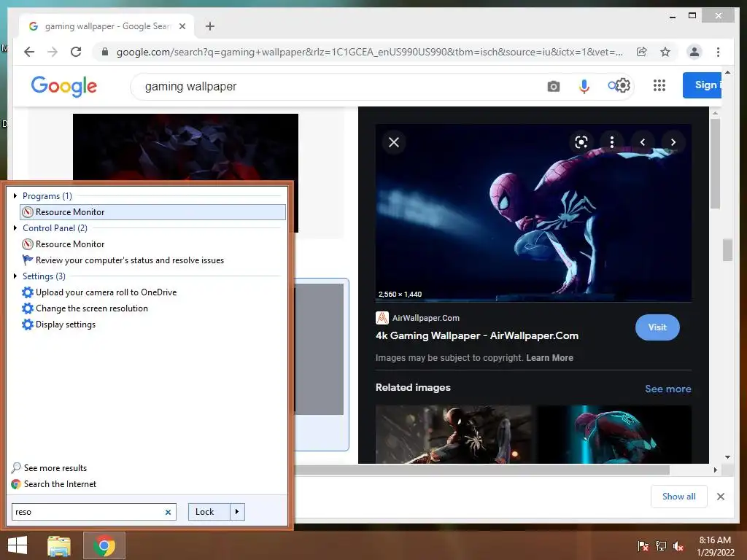Screen dimensions: 747x560
Task: Click the Lock button
Action: click(209, 512)
